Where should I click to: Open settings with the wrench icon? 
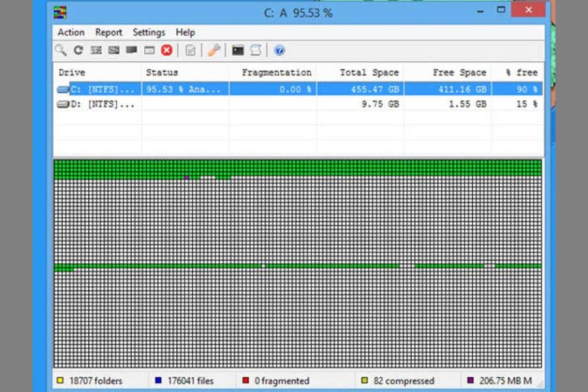[214, 50]
